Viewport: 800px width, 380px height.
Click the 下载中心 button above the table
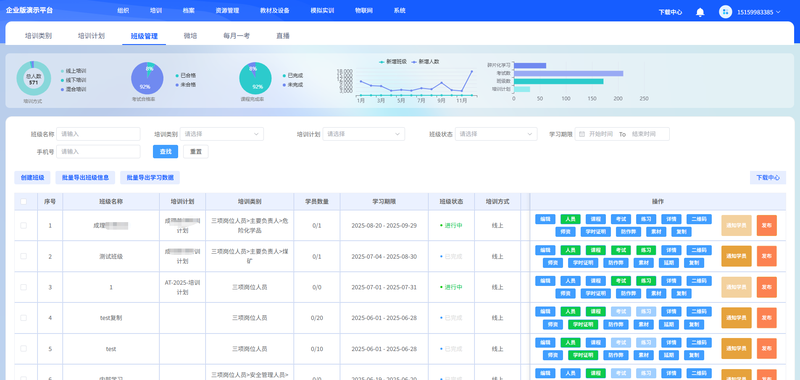(x=768, y=178)
